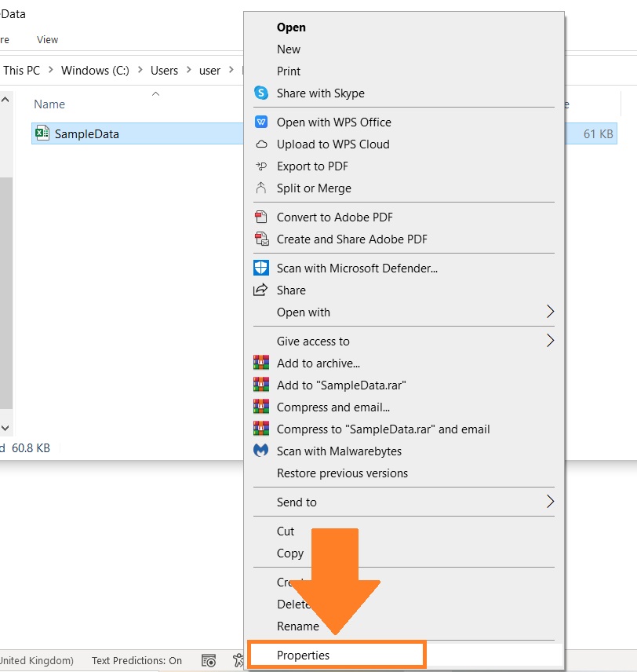Click the WinRAR icon beside Compress and email
Screen dimensions: 637x672
point(261,407)
